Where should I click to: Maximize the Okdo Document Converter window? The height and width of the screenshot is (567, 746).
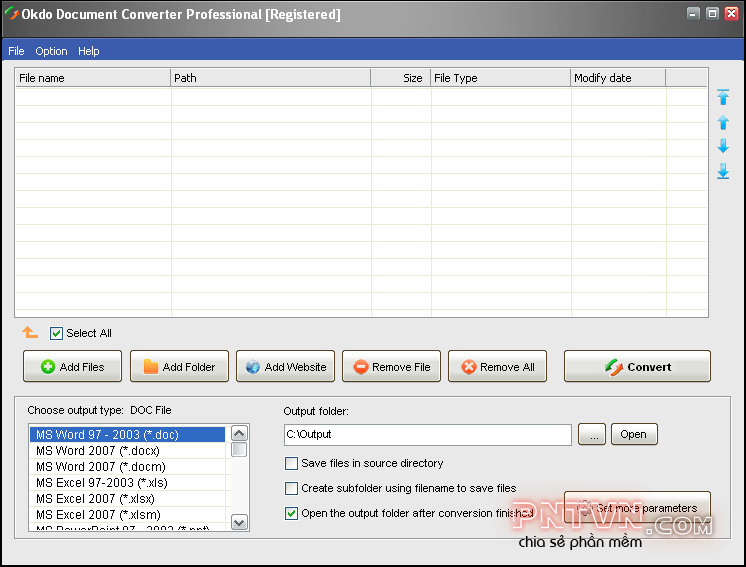coord(712,13)
